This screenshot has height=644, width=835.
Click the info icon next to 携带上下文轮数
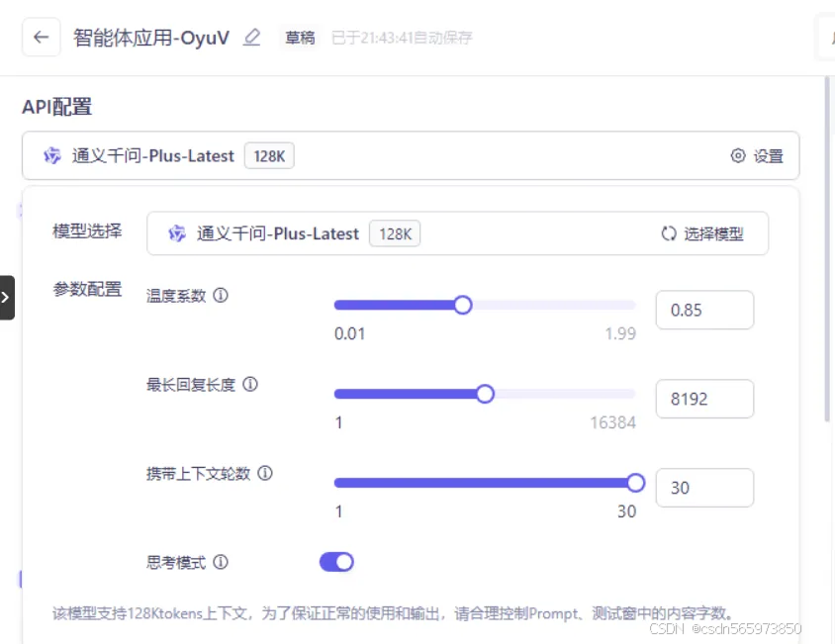pyautogui.click(x=264, y=474)
